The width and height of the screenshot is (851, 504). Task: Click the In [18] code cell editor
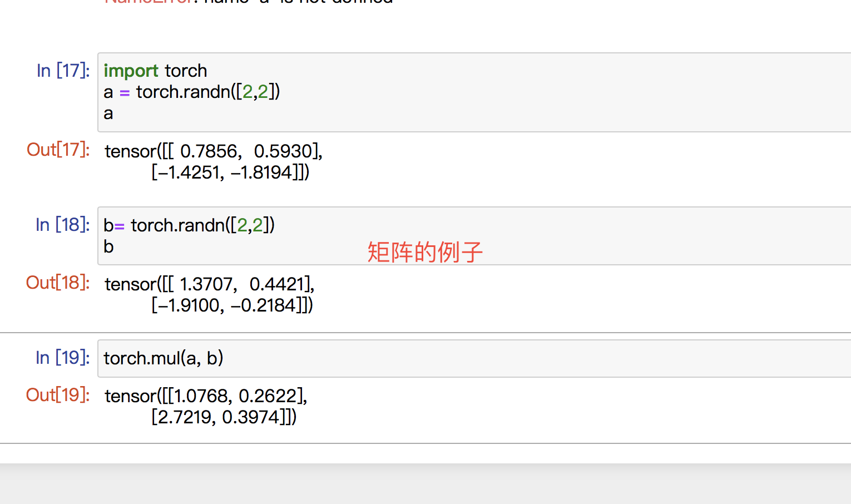[x=474, y=236]
